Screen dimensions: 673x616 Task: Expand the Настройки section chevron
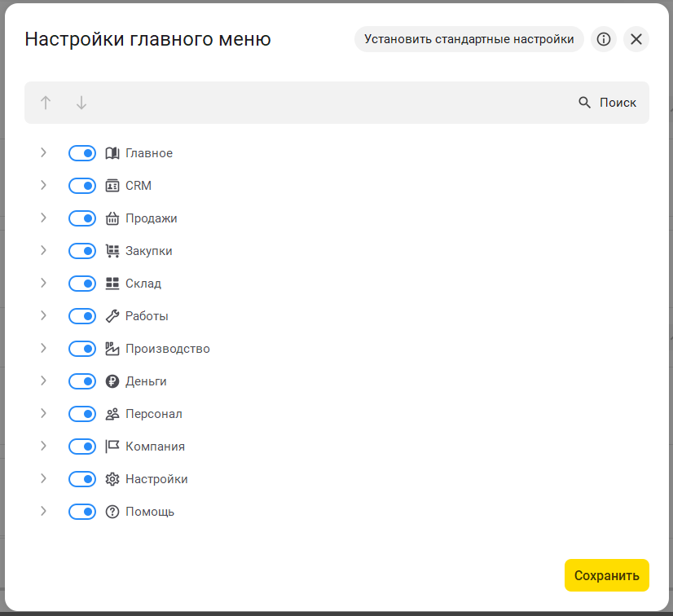(x=44, y=479)
